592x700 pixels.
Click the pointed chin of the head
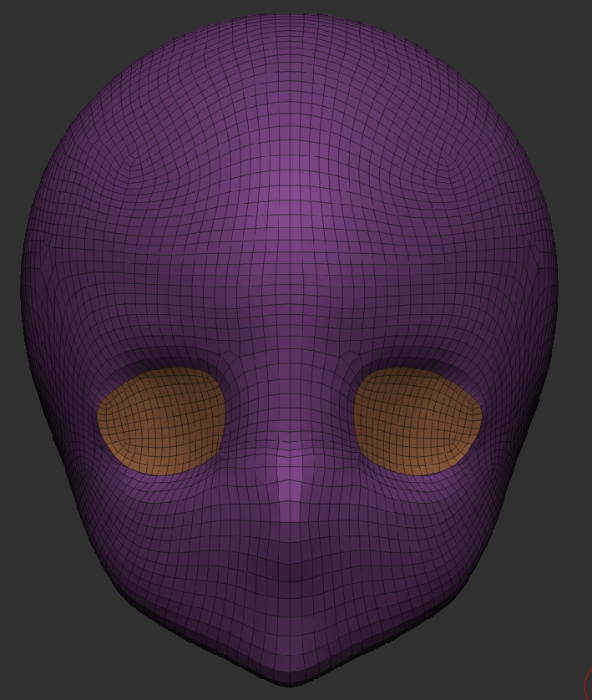coord(289,672)
